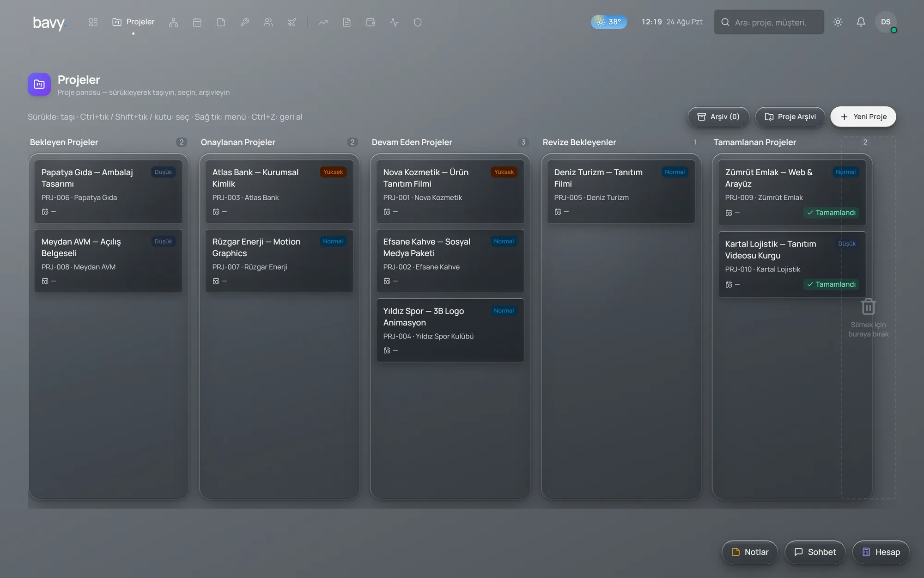Click the Kartal Lojistik card title
This screenshot has width=924, height=578.
point(771,250)
